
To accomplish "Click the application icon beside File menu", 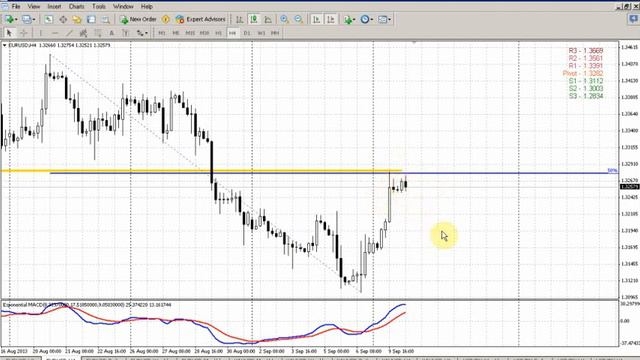I will [4, 7].
